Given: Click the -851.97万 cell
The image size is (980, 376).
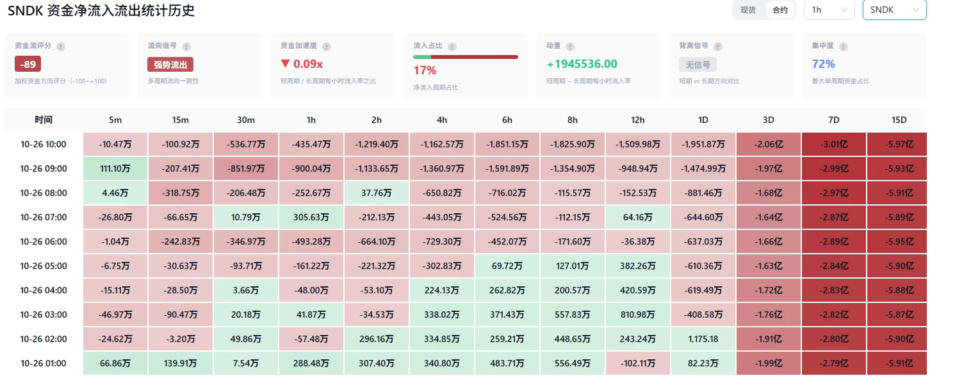Looking at the screenshot, I should click(246, 168).
